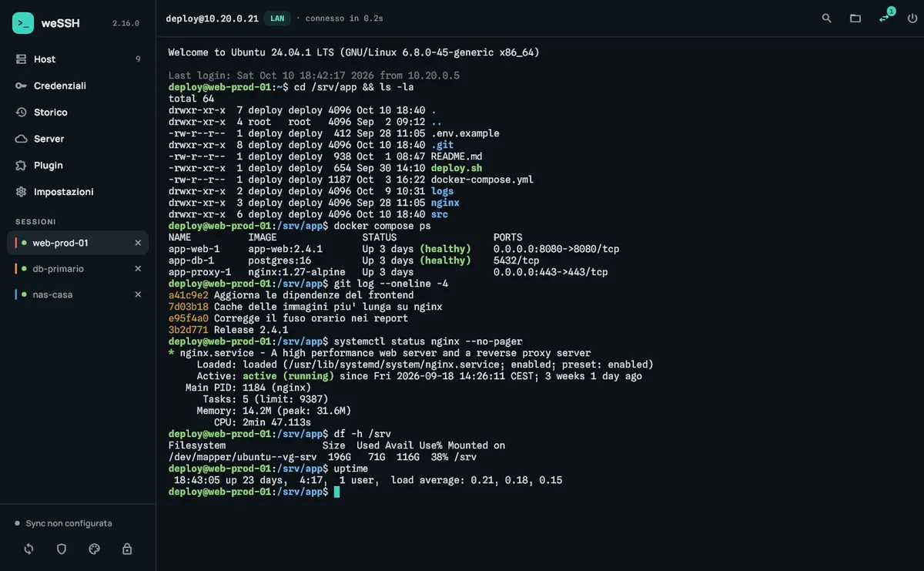Close the db-primario session
Viewport: 924px width, 571px height.
tap(138, 269)
